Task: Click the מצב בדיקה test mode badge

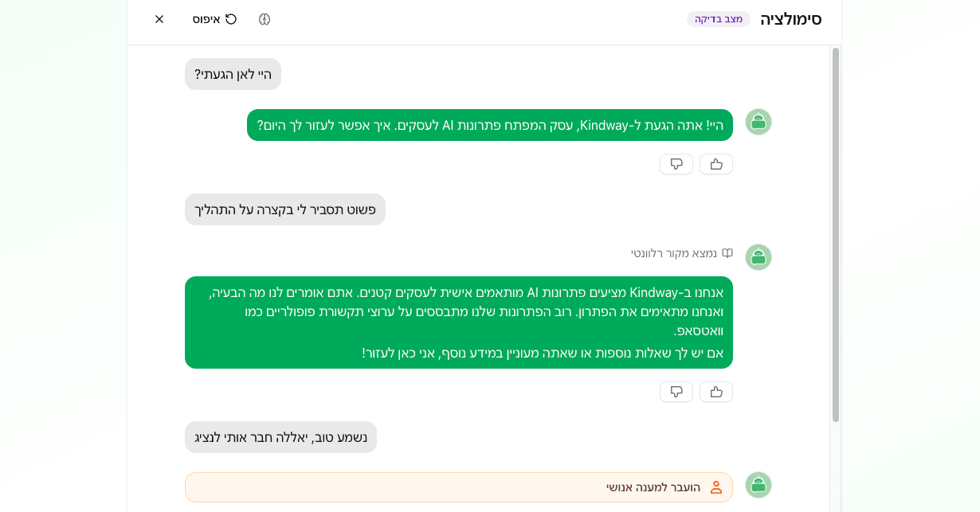Action: click(x=718, y=19)
